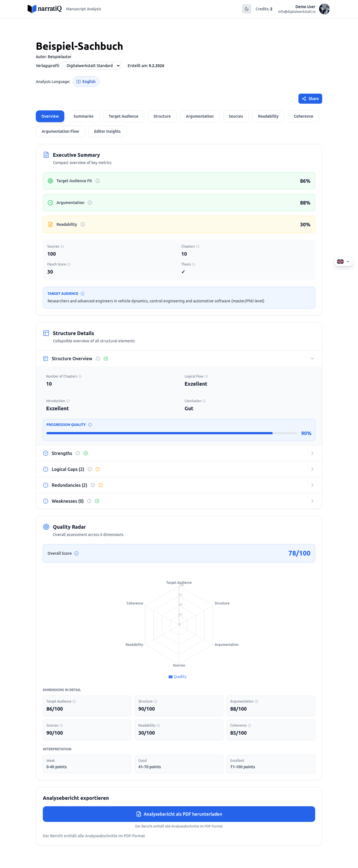
Task: Click warning icon beside Redundancies (2)
Action: pos(100,485)
